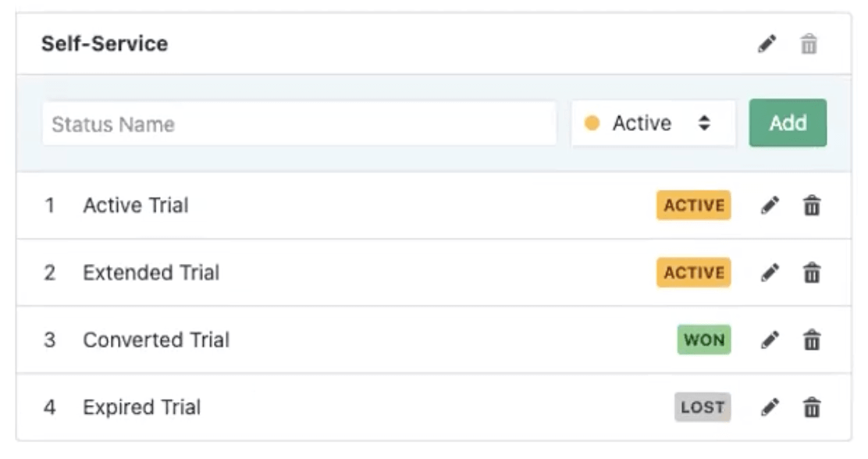This screenshot has height=459, width=868.
Task: Edit the Active Trial status
Action: pyautogui.click(x=770, y=206)
